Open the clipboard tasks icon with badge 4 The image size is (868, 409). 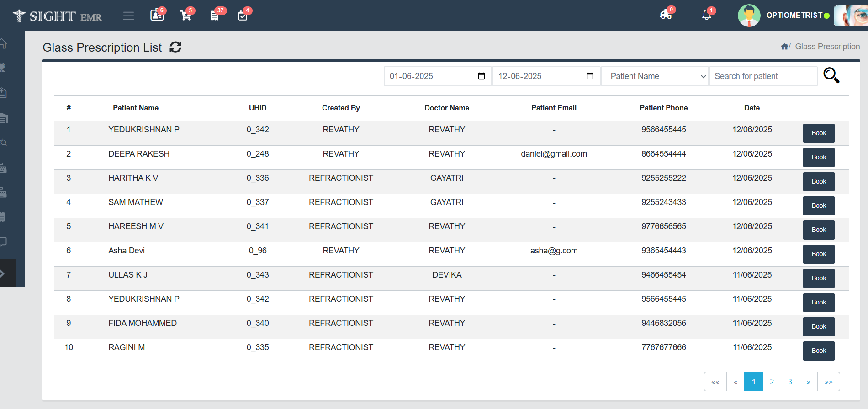click(x=243, y=16)
